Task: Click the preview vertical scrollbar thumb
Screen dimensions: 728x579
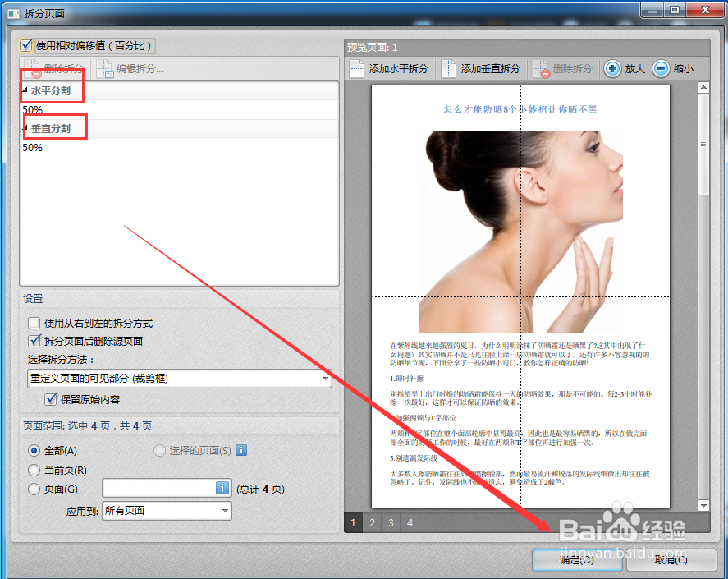Action: coord(704,145)
